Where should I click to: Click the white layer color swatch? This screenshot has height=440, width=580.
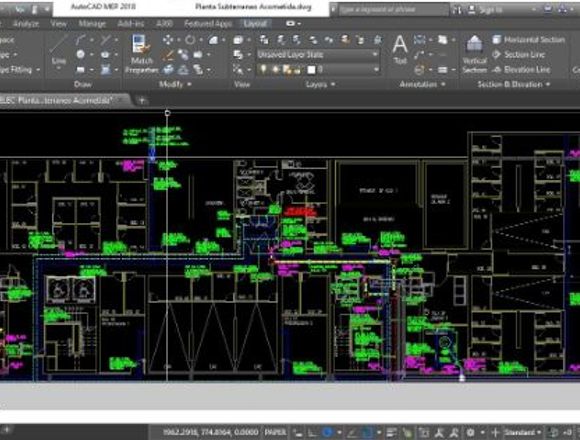point(311,70)
